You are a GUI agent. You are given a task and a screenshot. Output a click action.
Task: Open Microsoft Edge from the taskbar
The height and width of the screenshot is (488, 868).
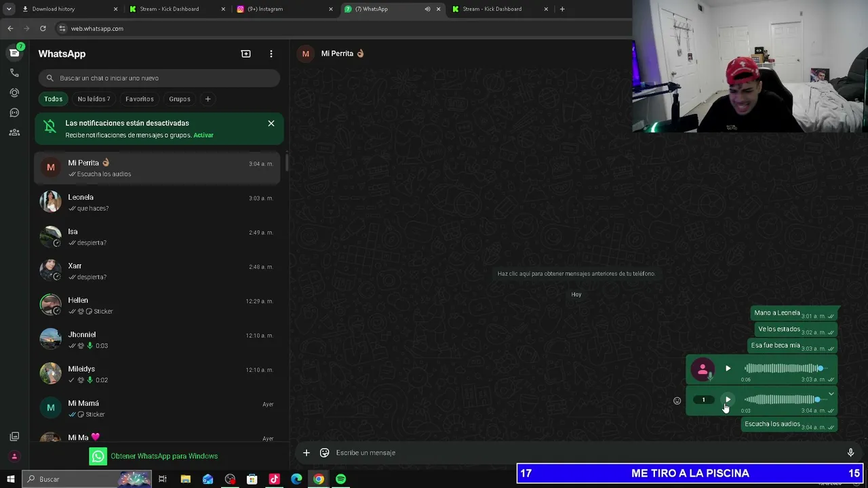296,479
